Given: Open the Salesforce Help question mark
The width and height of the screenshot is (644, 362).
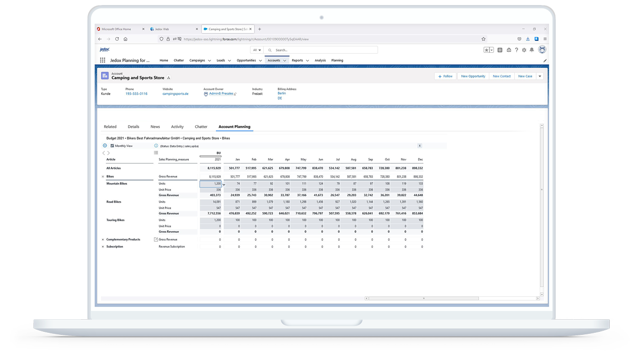Looking at the screenshot, I should [x=516, y=50].
